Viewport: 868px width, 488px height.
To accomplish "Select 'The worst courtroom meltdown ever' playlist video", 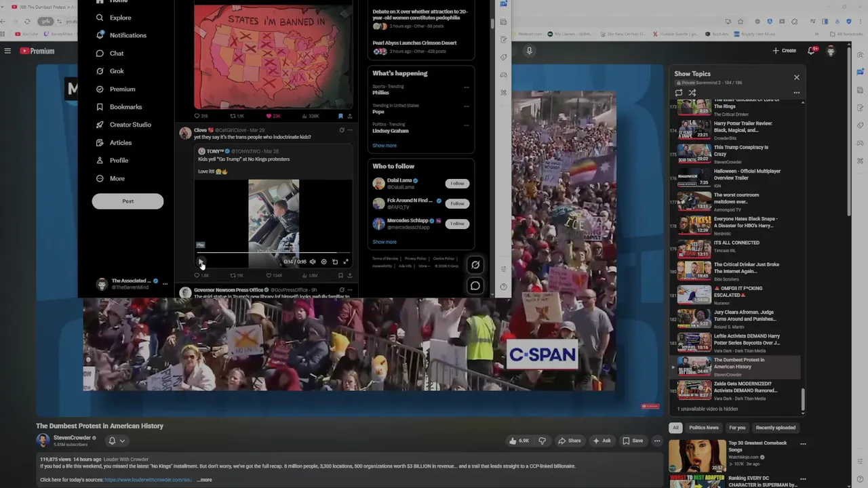I will point(734,201).
